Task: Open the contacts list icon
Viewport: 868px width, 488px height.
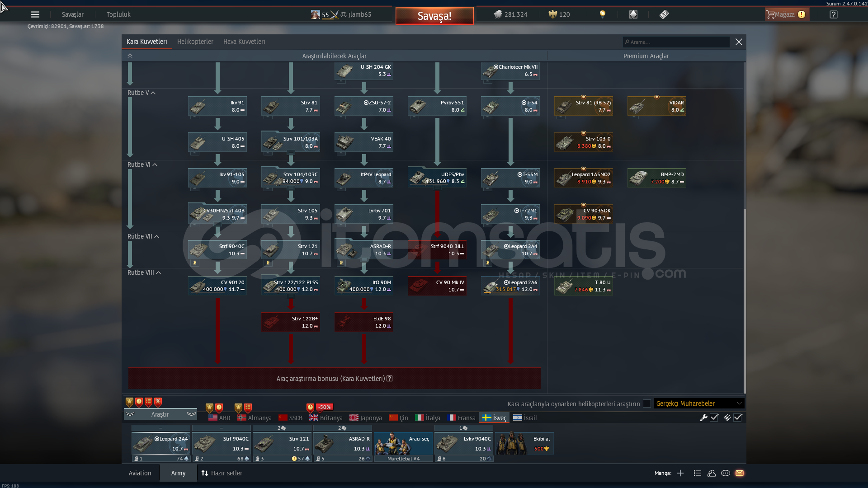Action: pos(698,473)
